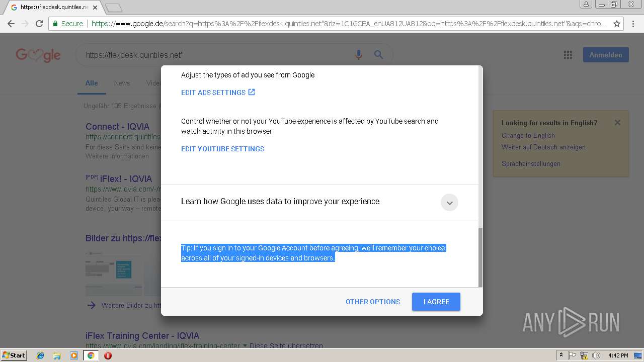Open EDIT YOUTUBE SETTINGS link
This screenshot has width=644, height=362.
tap(222, 149)
